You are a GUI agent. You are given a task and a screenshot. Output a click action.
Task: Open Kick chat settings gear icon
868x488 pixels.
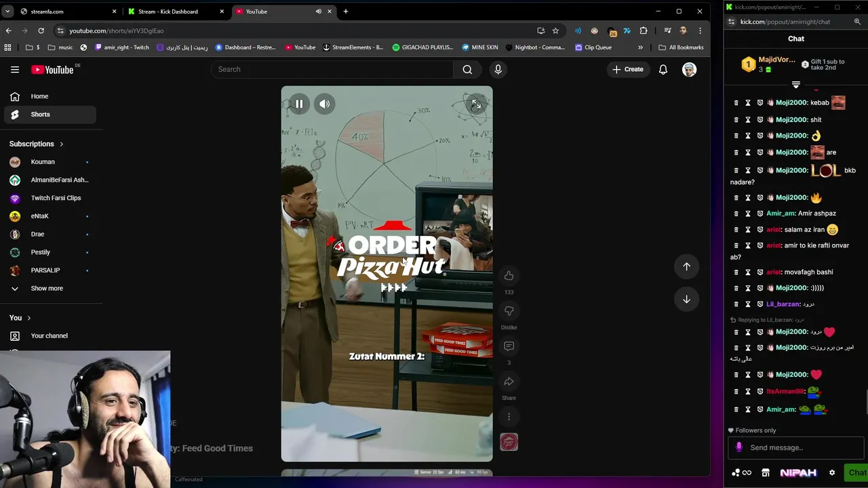coord(832,472)
